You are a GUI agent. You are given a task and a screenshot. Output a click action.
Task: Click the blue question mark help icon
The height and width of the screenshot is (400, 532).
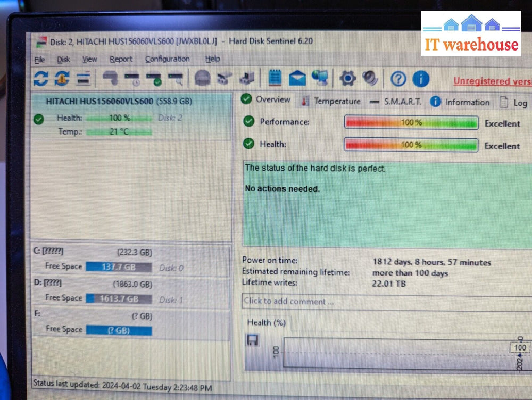click(x=398, y=79)
